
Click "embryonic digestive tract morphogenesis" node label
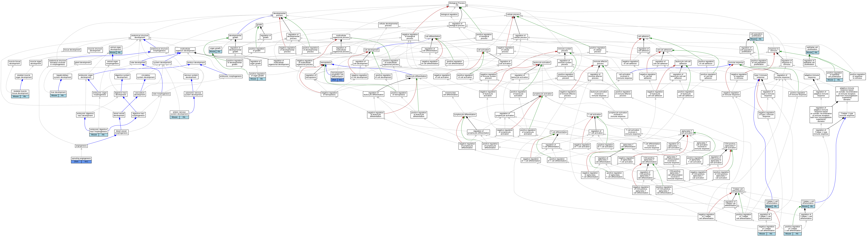coord(99,130)
